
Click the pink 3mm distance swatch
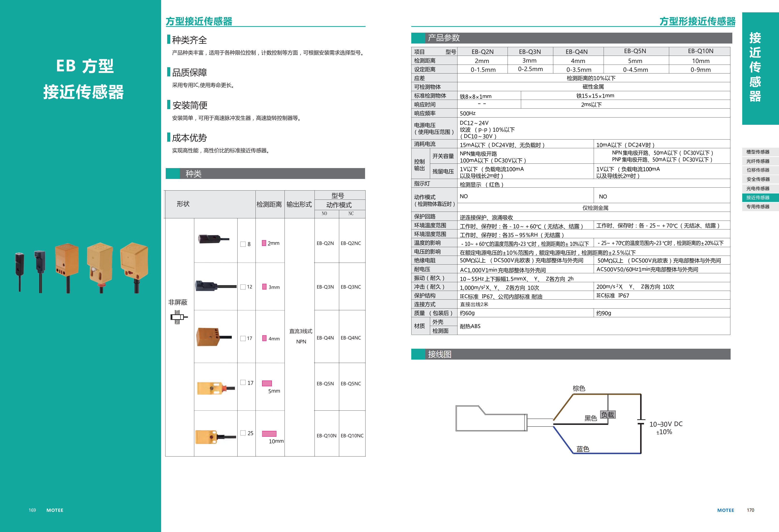[264, 287]
